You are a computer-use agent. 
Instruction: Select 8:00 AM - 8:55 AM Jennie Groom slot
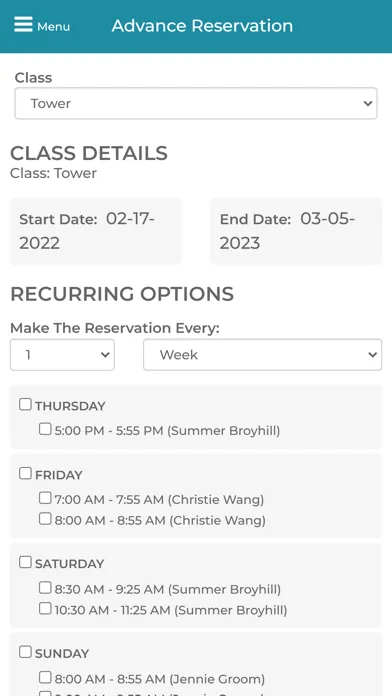click(45, 677)
